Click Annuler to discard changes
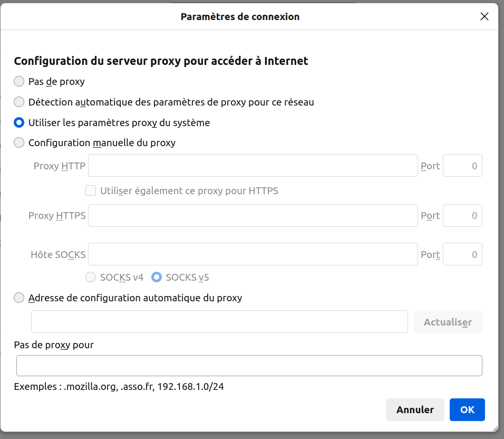The height and width of the screenshot is (439, 504). [x=415, y=409]
